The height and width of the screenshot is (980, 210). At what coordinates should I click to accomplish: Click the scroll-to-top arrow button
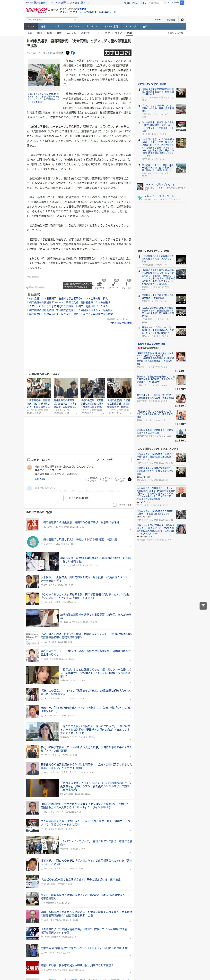[203, 606]
